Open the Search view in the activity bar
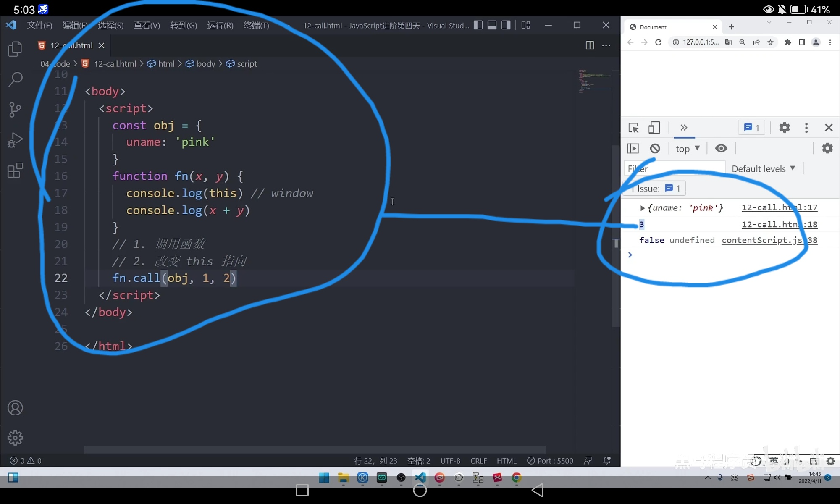 click(x=15, y=79)
